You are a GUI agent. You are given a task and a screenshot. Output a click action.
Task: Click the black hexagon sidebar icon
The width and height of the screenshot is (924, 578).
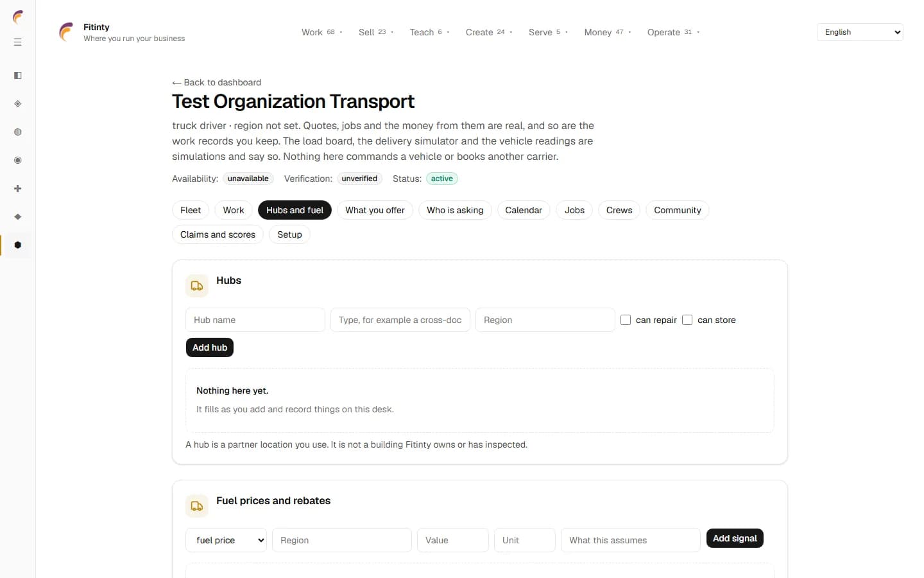pos(18,245)
